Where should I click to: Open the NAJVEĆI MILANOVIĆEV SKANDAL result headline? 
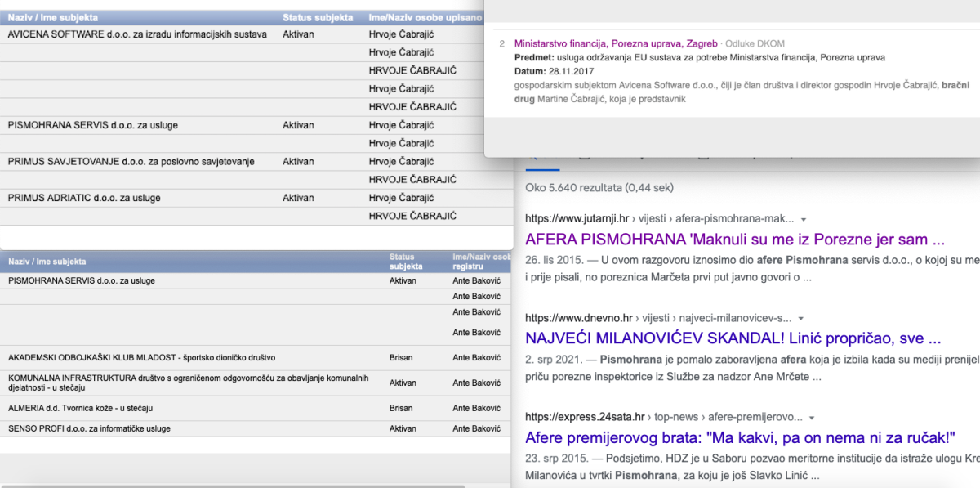coord(733,338)
